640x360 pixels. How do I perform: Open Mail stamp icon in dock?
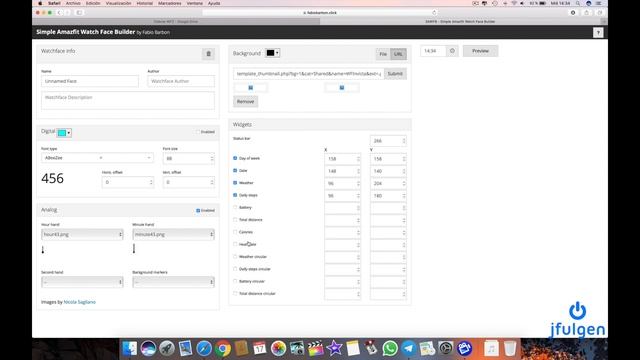coord(185,349)
